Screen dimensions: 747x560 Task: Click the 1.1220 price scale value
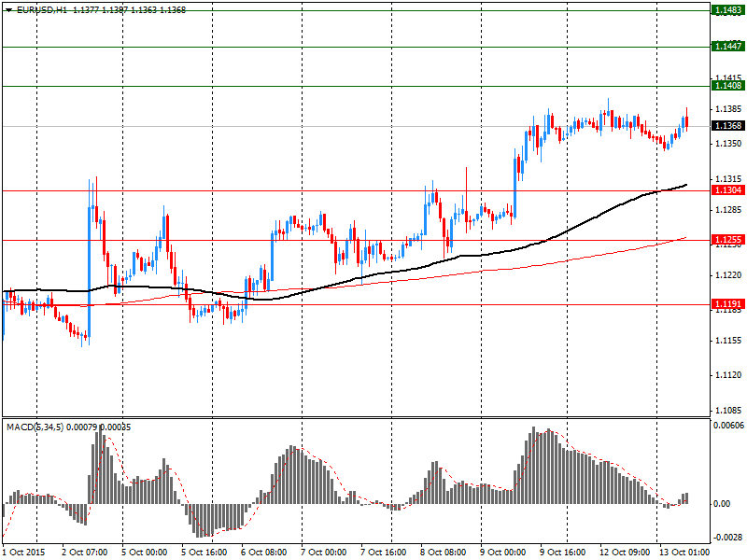(728, 275)
